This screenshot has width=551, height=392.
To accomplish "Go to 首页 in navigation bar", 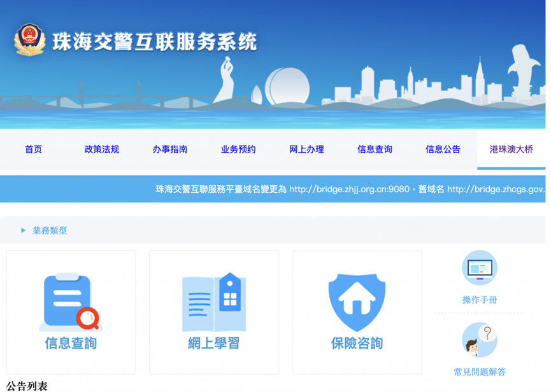I will [34, 150].
